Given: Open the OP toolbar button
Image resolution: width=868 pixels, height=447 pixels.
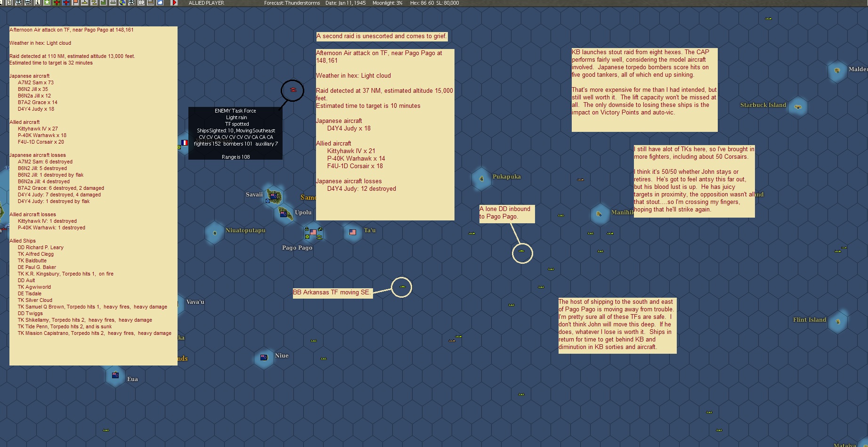Looking at the screenshot, I should click(x=141, y=3).
